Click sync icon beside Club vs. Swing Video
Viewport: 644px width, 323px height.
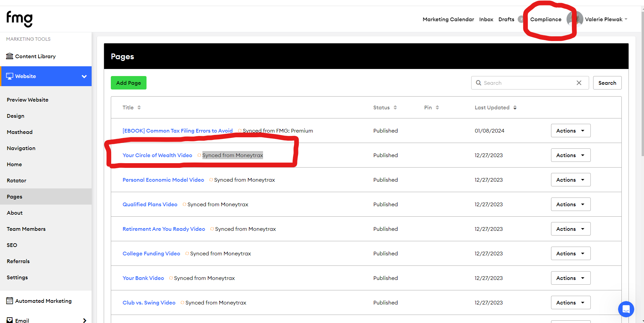(x=182, y=302)
